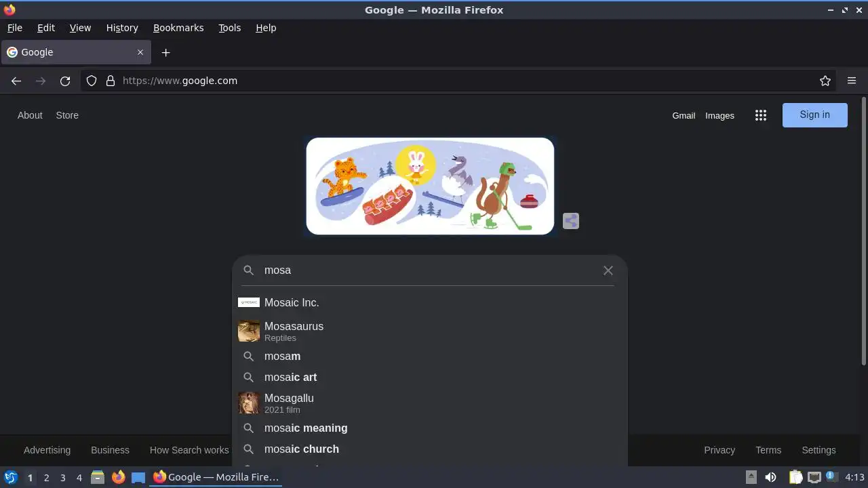Viewport: 868px width, 488px height.
Task: Select the Mosasaurus suggestion
Action: pos(430,331)
